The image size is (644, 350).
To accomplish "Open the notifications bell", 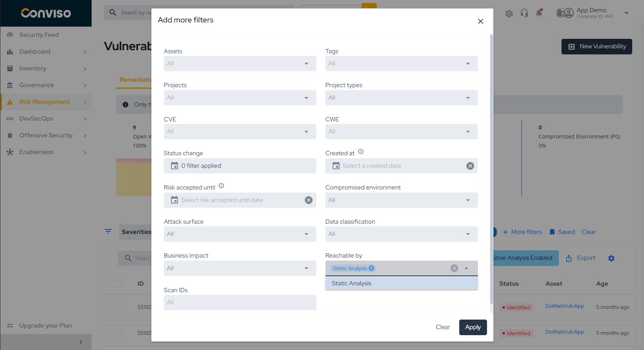I will coord(539,13).
